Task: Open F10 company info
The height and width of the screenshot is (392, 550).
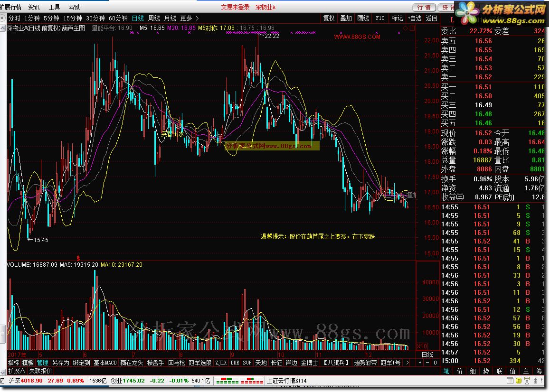Action: 380,18
